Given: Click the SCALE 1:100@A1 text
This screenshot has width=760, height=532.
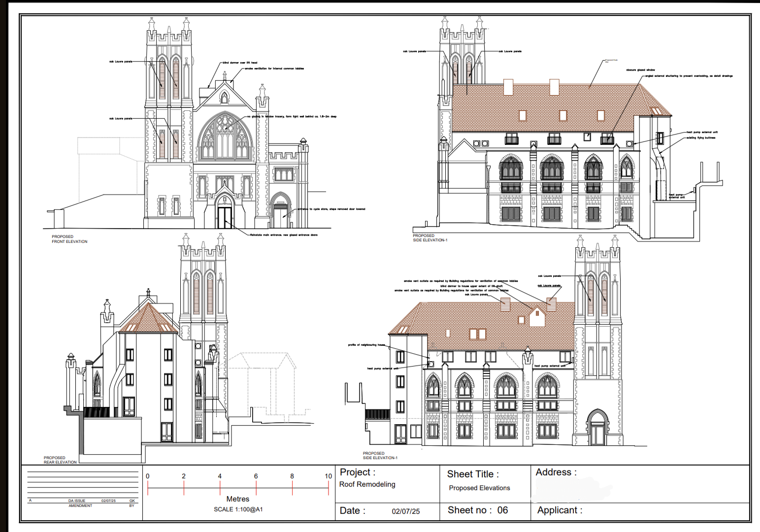Looking at the screenshot, I should 238,509.
